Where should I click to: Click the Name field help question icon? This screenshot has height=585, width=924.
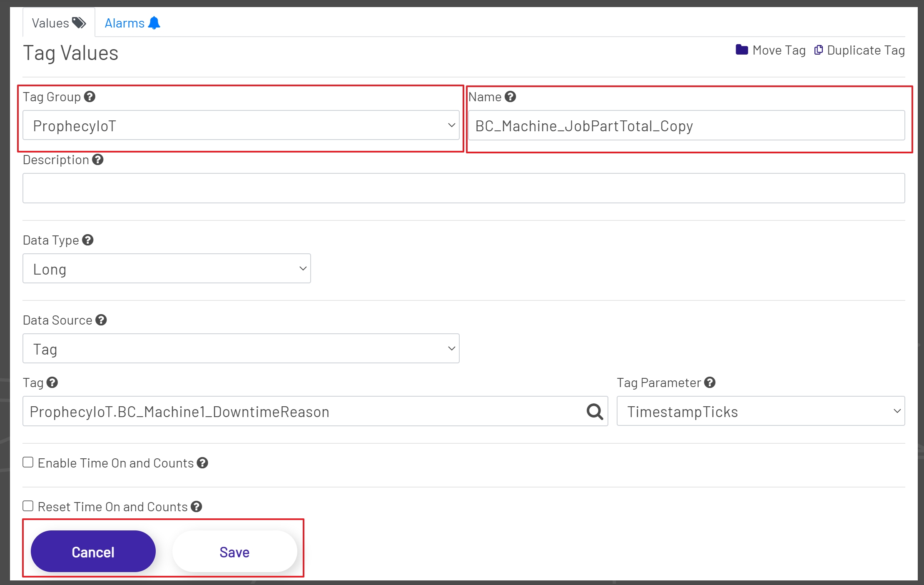(510, 97)
